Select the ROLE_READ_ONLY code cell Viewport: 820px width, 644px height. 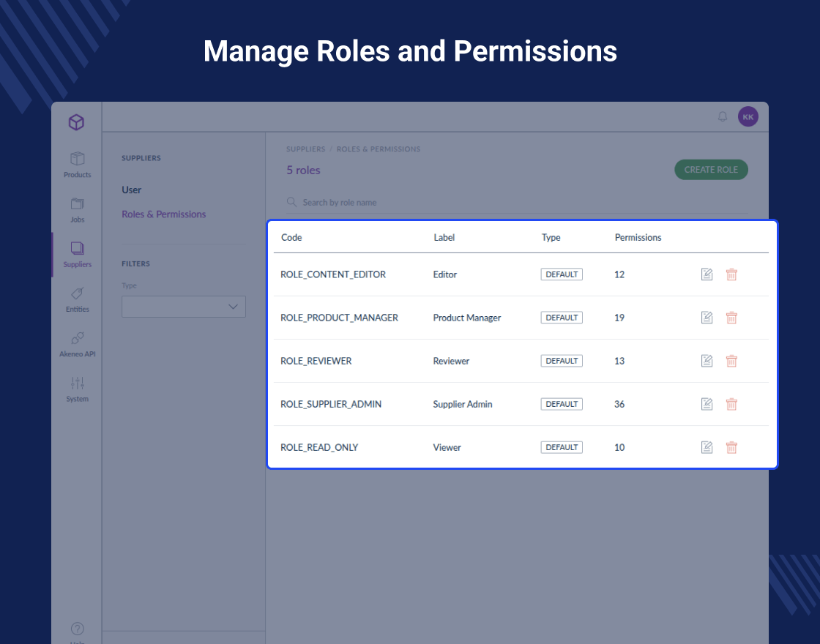pos(319,447)
